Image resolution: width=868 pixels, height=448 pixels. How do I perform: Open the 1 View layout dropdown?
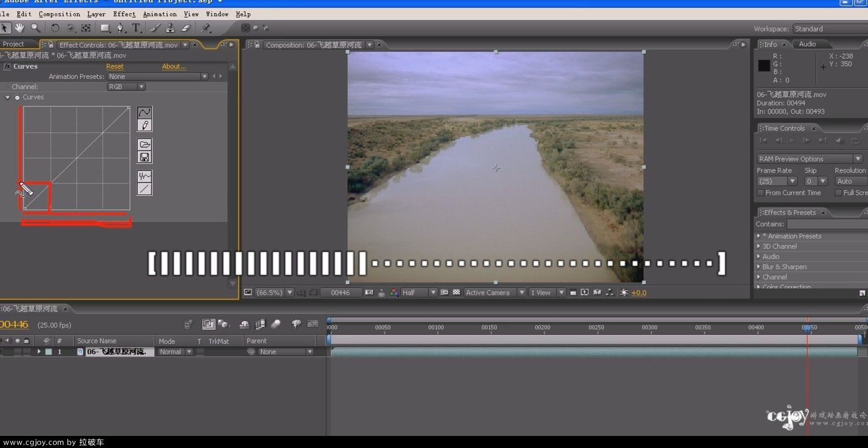tap(547, 293)
